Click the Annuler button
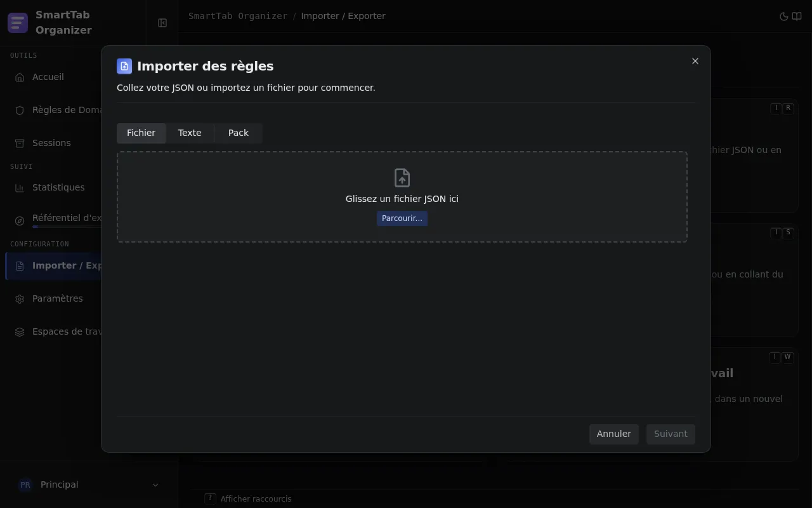 614,434
